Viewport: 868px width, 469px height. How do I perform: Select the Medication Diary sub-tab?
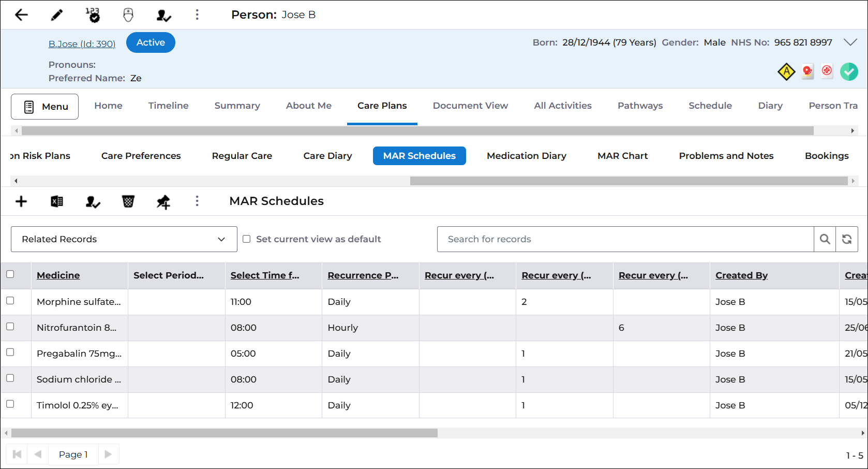coord(527,156)
